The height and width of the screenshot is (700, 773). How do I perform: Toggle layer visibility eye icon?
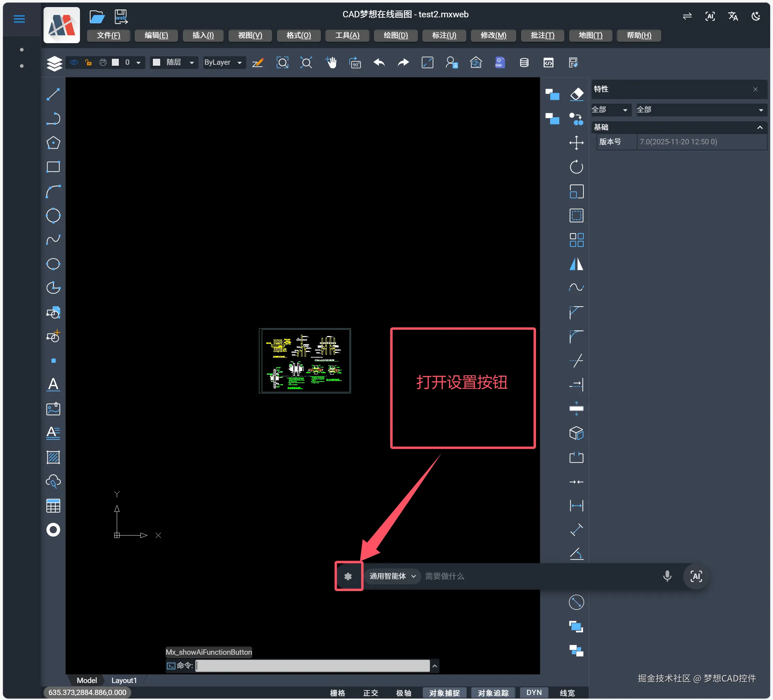coord(74,63)
